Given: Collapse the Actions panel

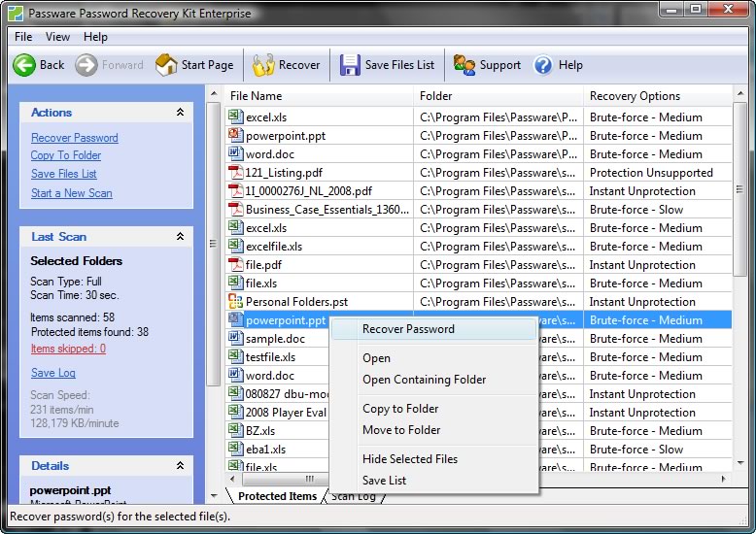Looking at the screenshot, I should (x=181, y=112).
